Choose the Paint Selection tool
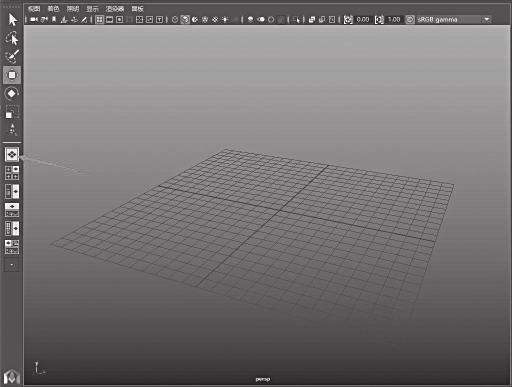512x387 pixels. (x=12, y=57)
